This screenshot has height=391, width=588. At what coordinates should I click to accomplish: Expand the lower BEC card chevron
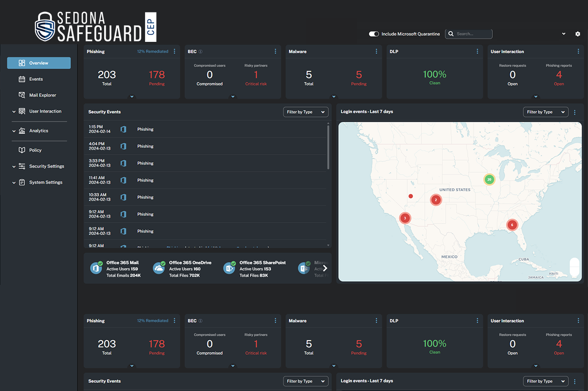tap(233, 366)
